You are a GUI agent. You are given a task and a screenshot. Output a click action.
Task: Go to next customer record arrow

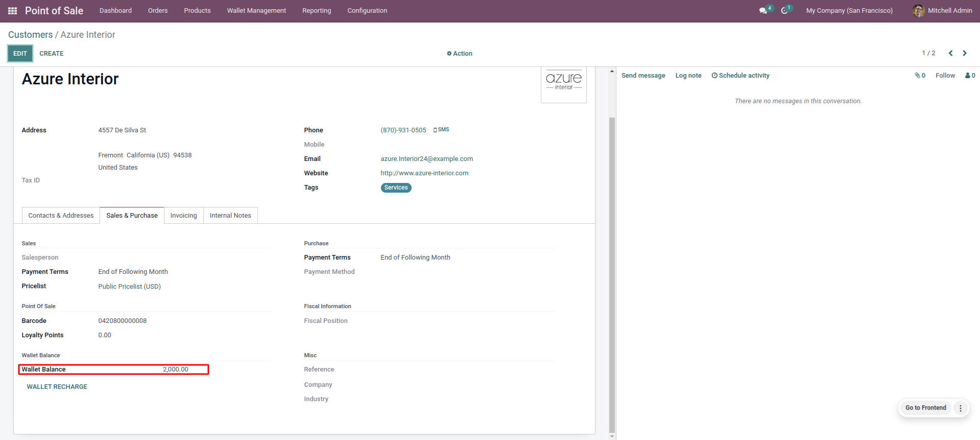[x=965, y=53]
